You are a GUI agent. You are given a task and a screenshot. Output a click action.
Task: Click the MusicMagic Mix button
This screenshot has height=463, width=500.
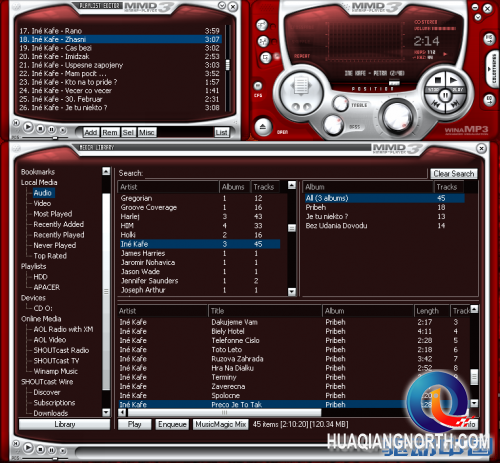(x=221, y=424)
